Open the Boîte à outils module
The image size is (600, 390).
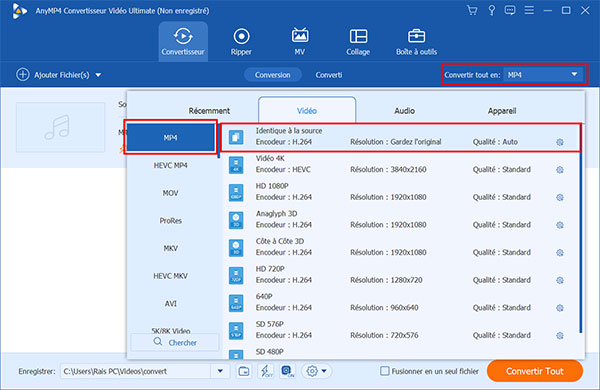[416, 41]
